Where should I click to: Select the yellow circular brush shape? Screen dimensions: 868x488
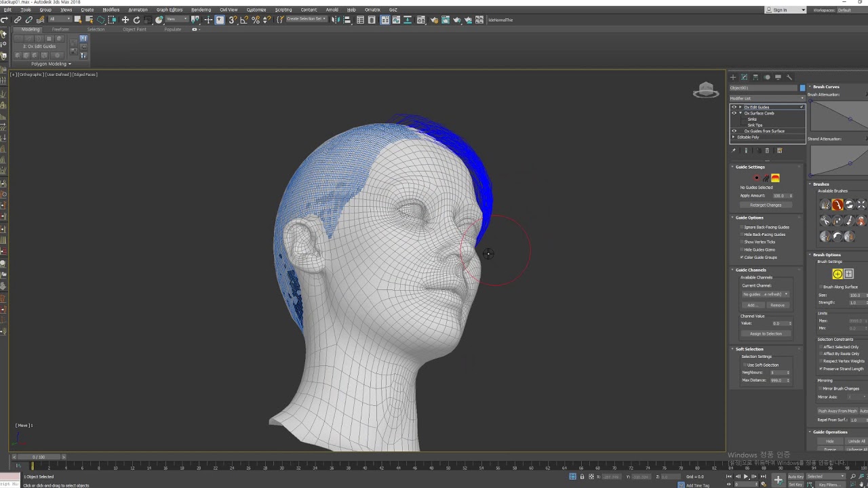click(x=837, y=274)
